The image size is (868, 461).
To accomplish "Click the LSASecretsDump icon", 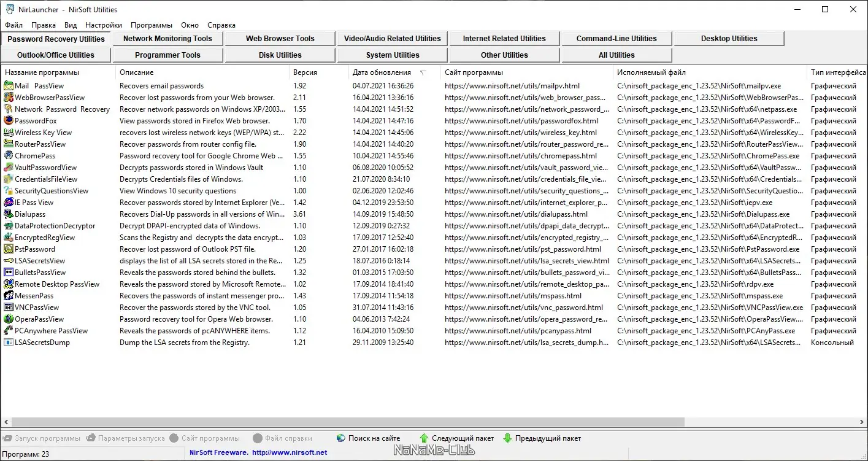I will [9, 343].
